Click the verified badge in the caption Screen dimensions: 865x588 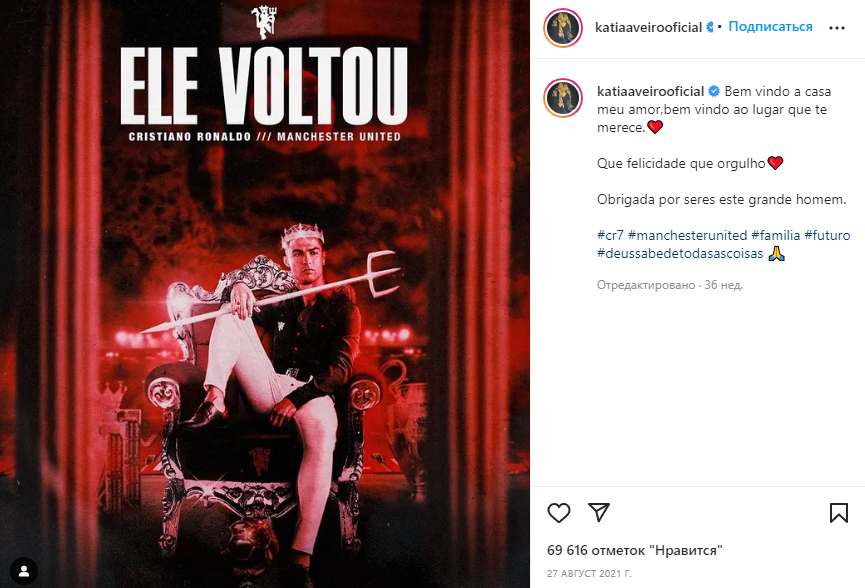714,91
